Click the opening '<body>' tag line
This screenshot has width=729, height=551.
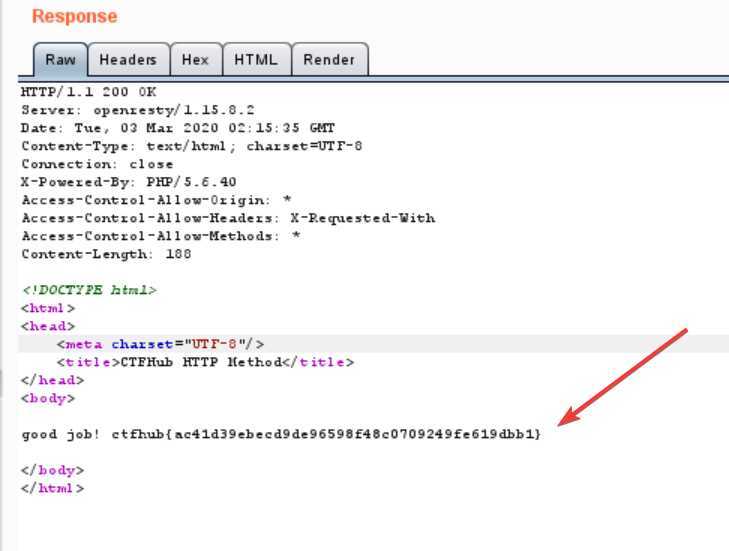48,398
